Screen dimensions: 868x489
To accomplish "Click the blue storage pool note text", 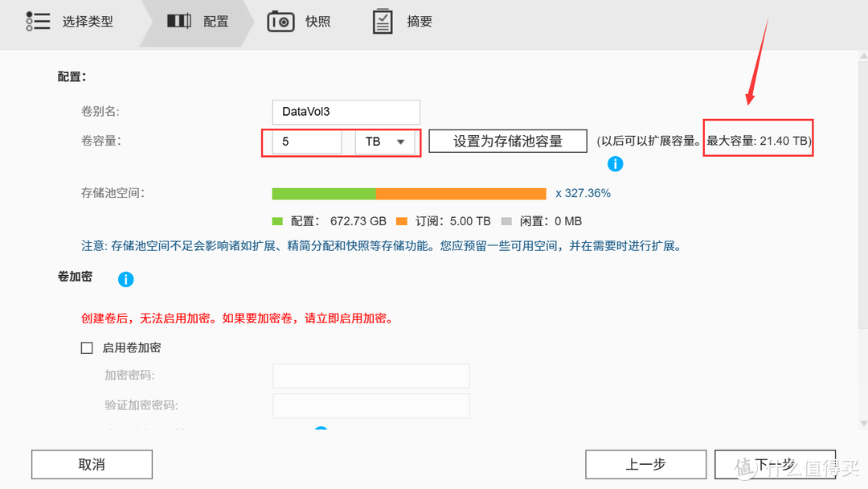I will [381, 246].
